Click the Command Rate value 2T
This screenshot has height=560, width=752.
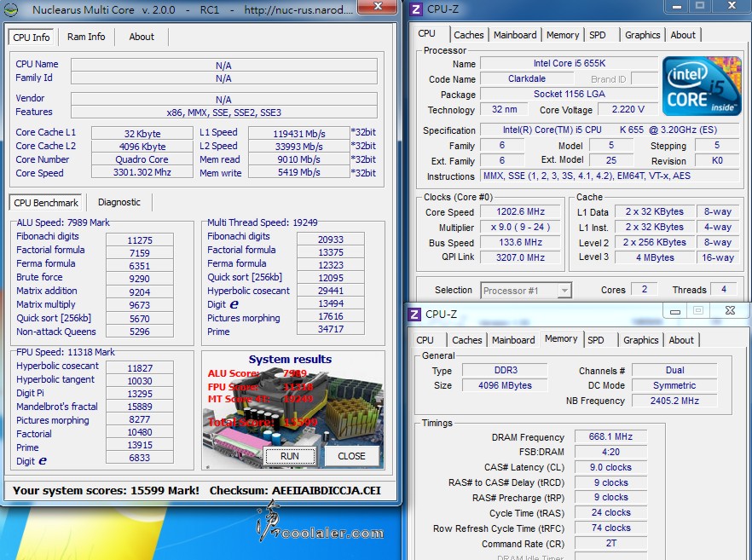[x=610, y=543]
